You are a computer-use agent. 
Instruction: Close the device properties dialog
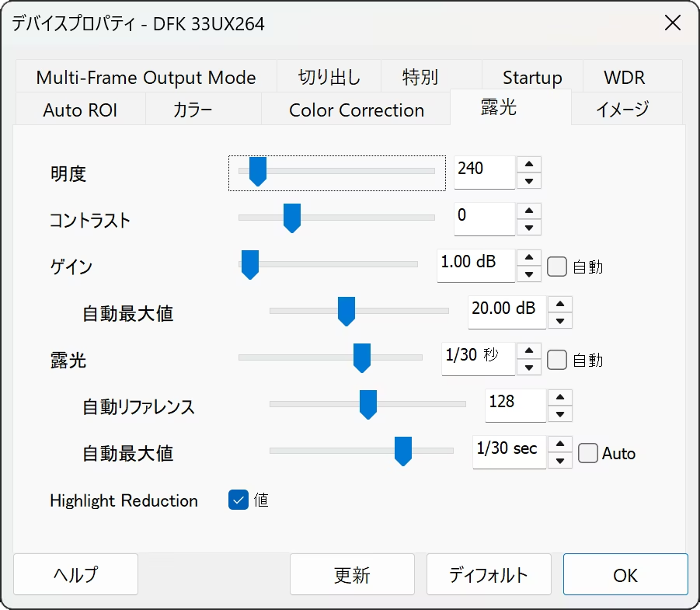(x=672, y=23)
